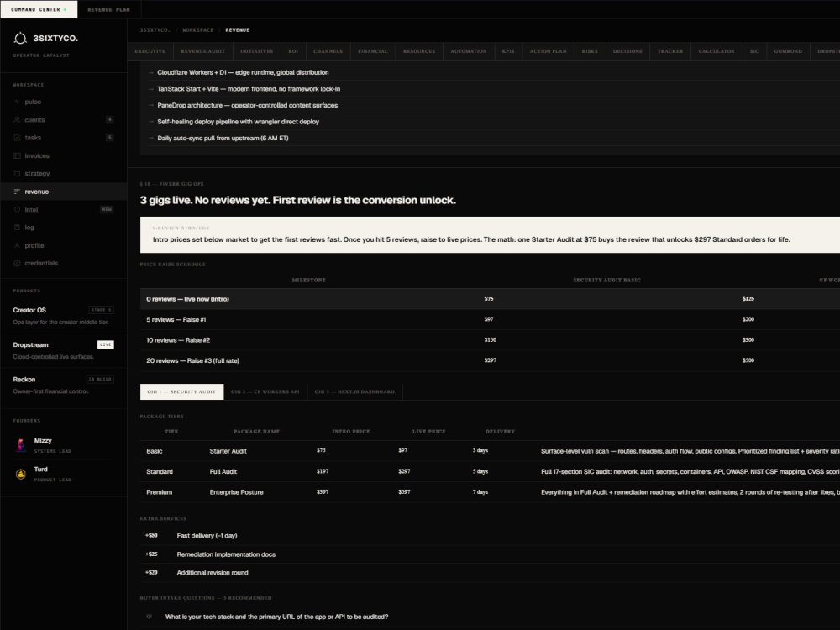
Task: Open the Channels tab
Action: pos(328,51)
